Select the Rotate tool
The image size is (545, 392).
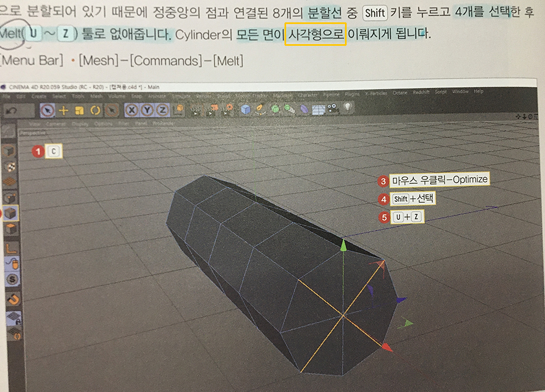[95, 111]
